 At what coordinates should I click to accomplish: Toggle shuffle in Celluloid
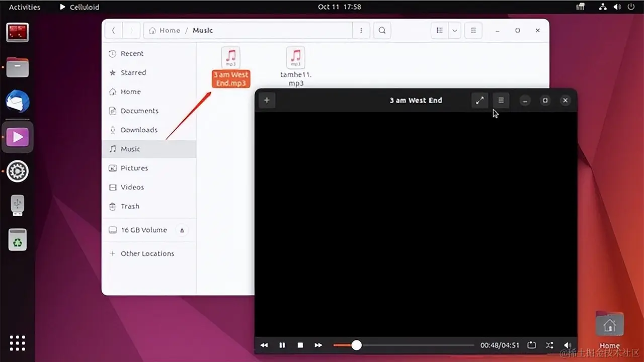pyautogui.click(x=549, y=345)
